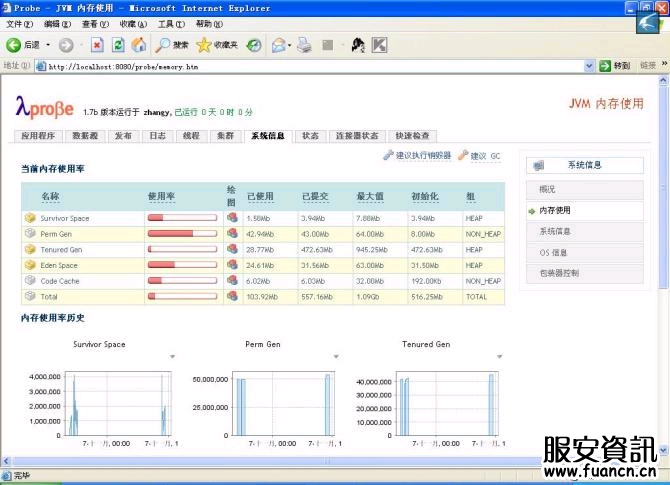The height and width of the screenshot is (485, 670).
Task: Switch to the 日志 tab
Action: pyautogui.click(x=157, y=136)
